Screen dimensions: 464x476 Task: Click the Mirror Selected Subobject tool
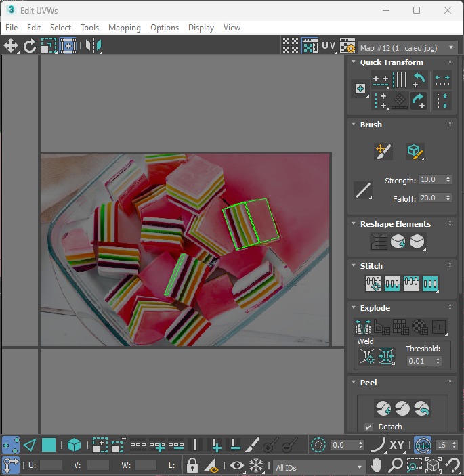[93, 46]
